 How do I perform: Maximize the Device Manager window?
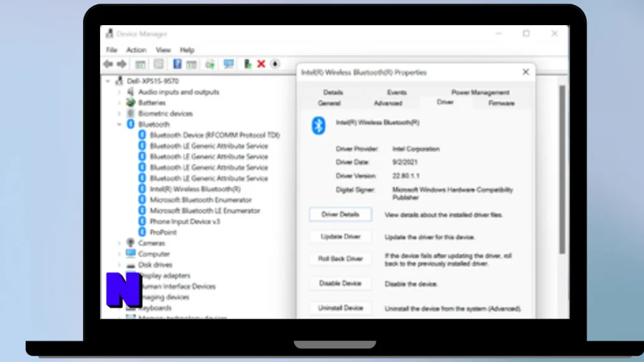(526, 34)
